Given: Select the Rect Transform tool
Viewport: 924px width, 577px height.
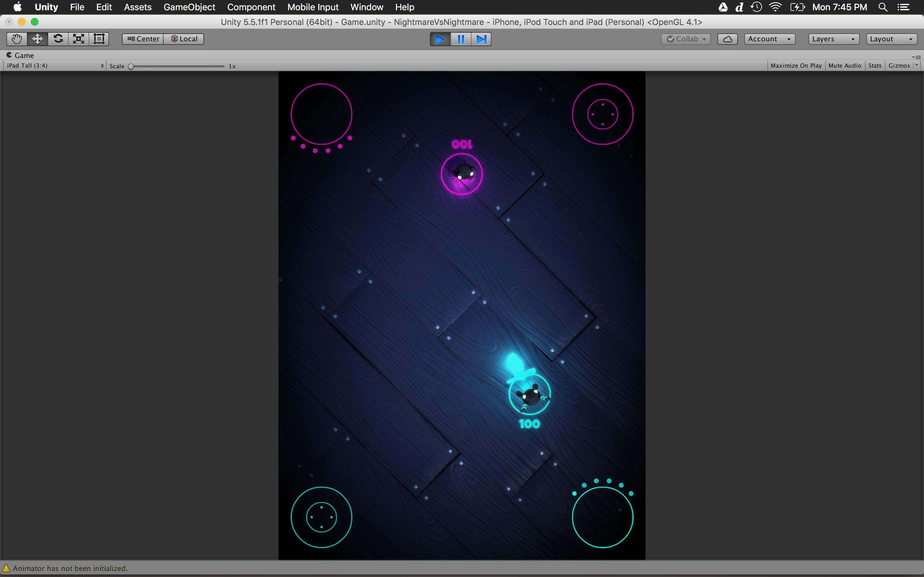Looking at the screenshot, I should tap(99, 39).
